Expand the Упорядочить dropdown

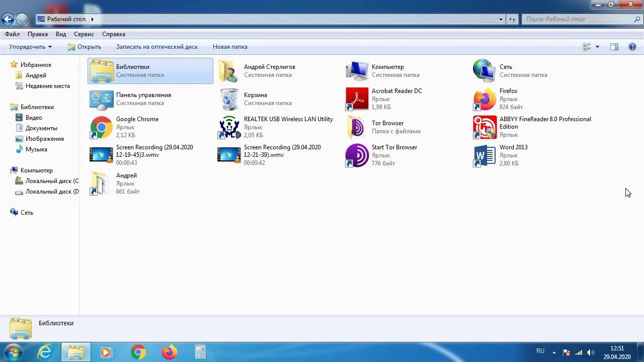point(30,47)
